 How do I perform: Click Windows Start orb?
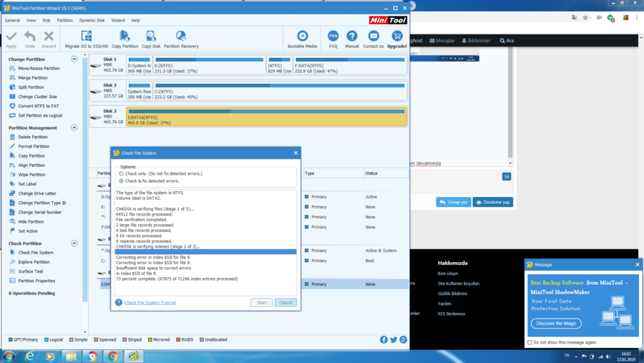(x=9, y=357)
